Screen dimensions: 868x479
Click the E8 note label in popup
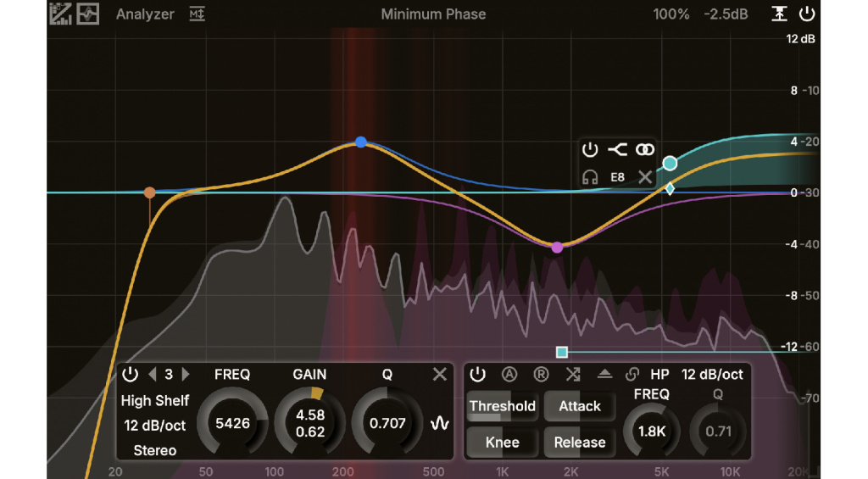(617, 177)
